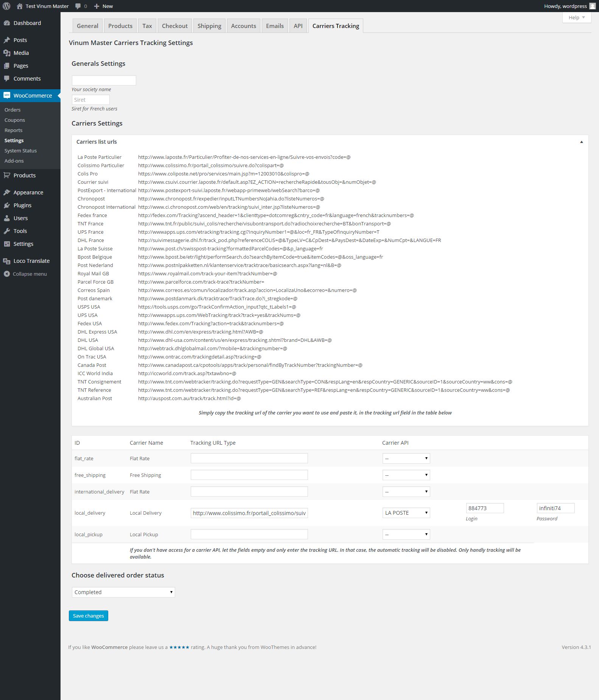Click the Tools wrench icon
The image size is (599, 700).
[7, 231]
